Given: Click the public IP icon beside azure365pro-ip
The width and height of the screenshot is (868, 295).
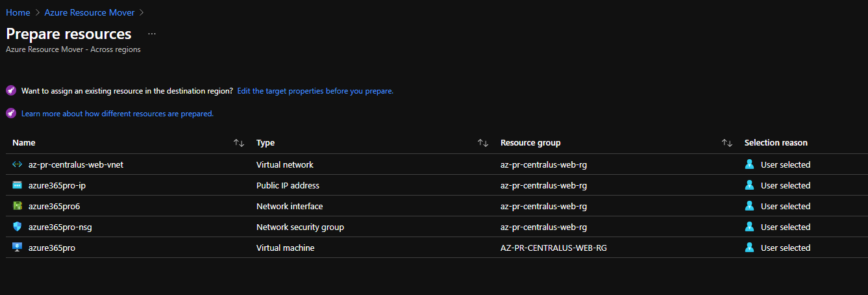Looking at the screenshot, I should click(18, 185).
